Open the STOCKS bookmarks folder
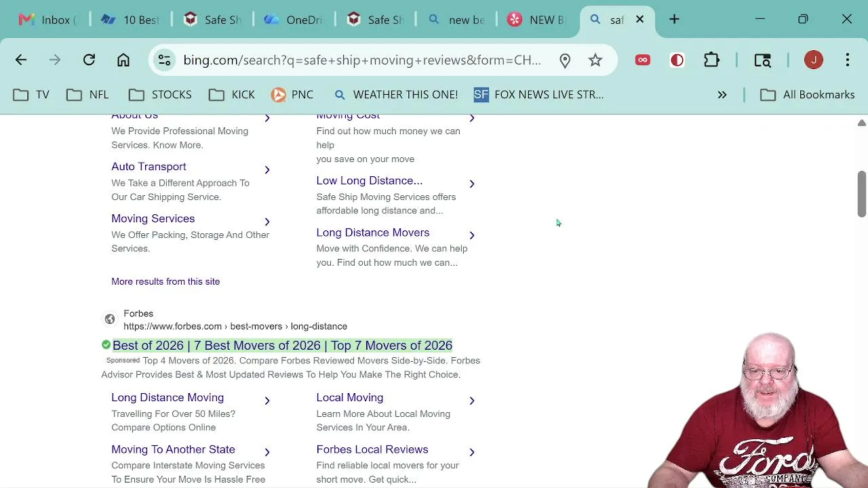Viewport: 868px width, 488px height. click(160, 95)
